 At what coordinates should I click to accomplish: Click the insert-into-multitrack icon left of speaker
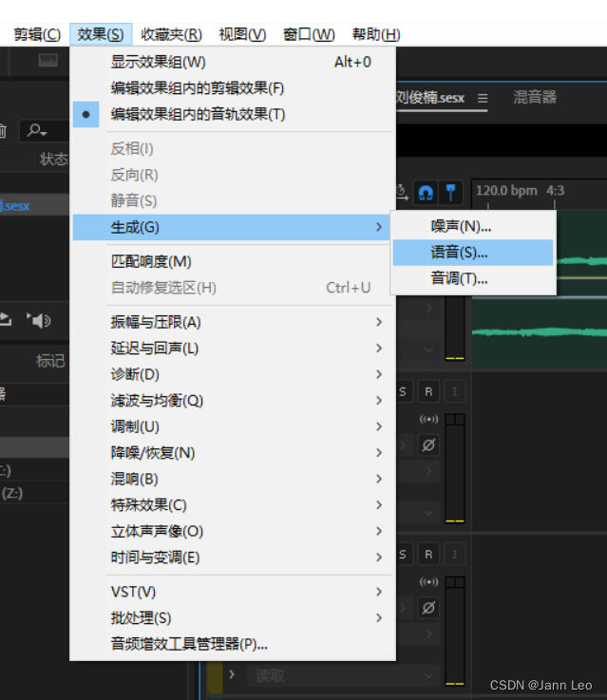(x=6, y=320)
